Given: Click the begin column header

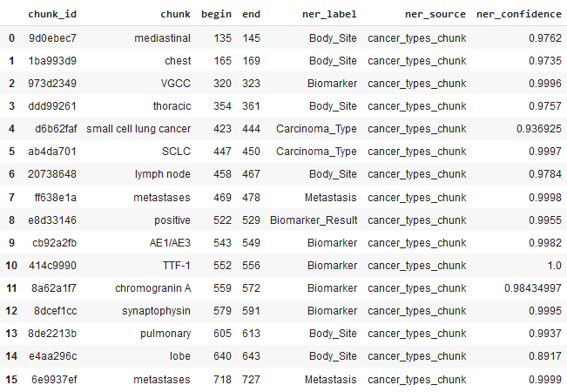Looking at the screenshot, I should click(216, 15).
